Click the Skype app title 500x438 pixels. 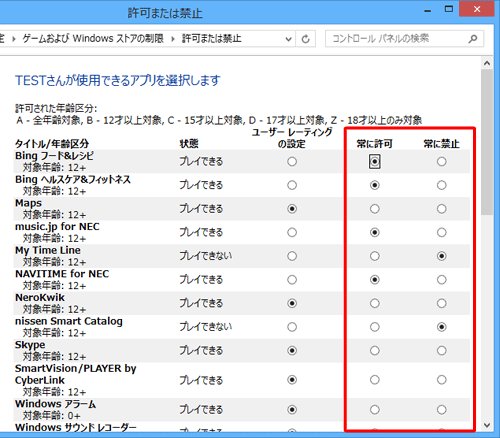30,345
